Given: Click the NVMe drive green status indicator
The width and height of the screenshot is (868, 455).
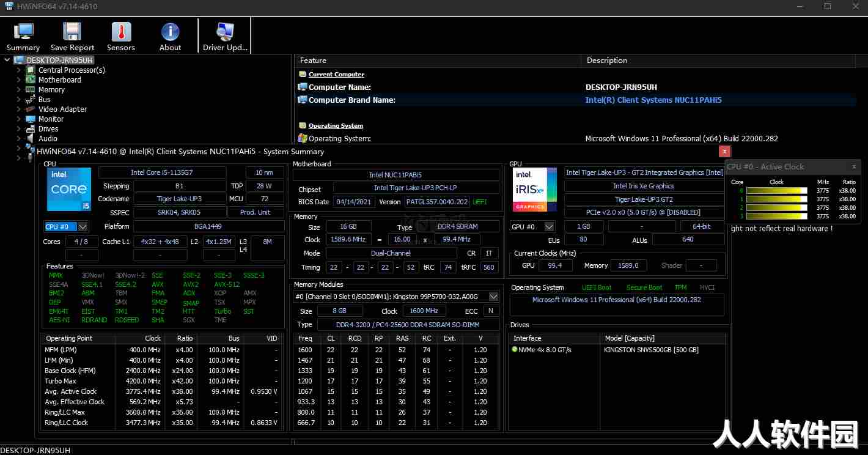Looking at the screenshot, I should coord(515,350).
